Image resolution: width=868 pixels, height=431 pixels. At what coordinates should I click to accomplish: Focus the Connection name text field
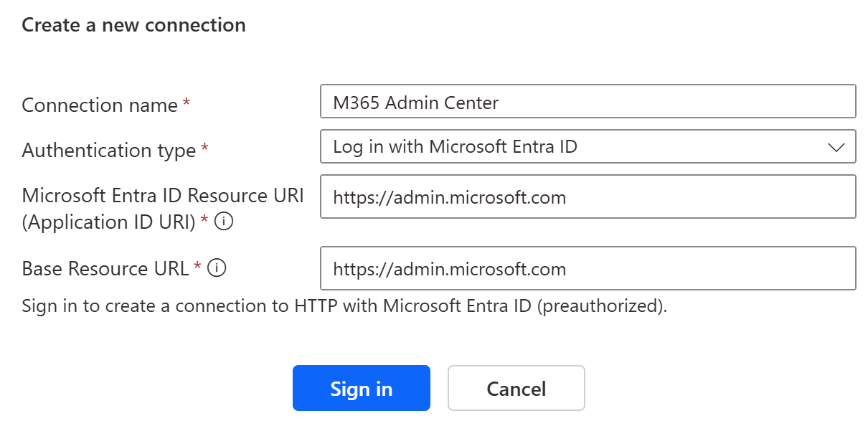coord(588,102)
